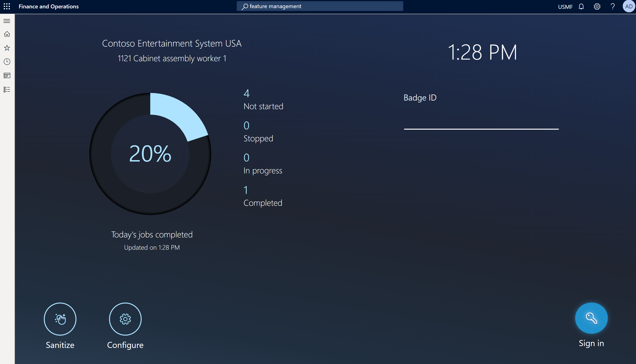Viewport: 636px width, 364px height.
Task: Open Recent clock icon in sidebar
Action: [x=7, y=62]
